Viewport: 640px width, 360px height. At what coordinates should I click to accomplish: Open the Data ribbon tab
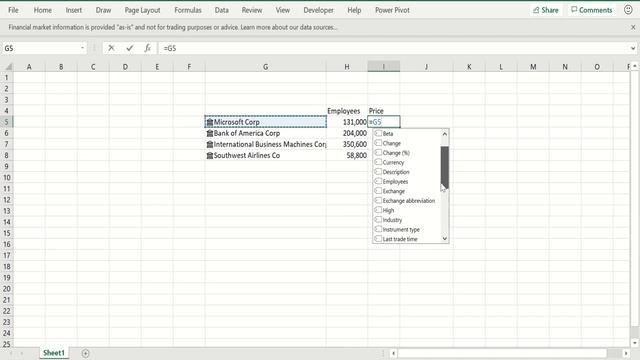pos(222,10)
